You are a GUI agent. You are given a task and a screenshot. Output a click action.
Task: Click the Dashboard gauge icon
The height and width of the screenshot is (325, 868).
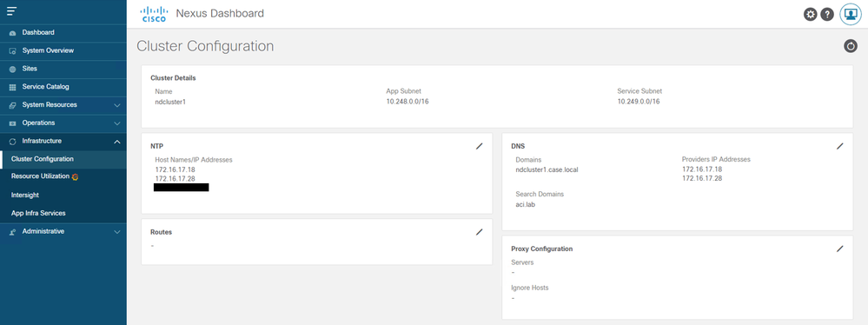tap(13, 33)
